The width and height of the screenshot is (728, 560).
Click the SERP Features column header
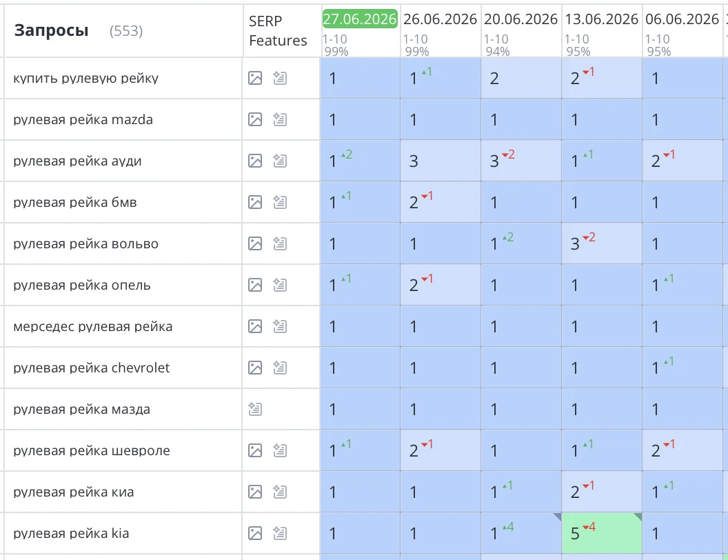point(278,30)
